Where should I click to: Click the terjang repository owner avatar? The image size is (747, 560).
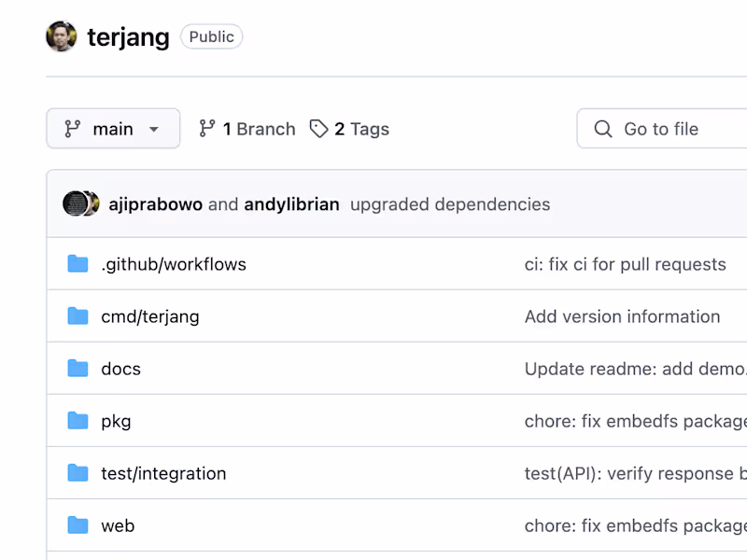click(x=61, y=36)
